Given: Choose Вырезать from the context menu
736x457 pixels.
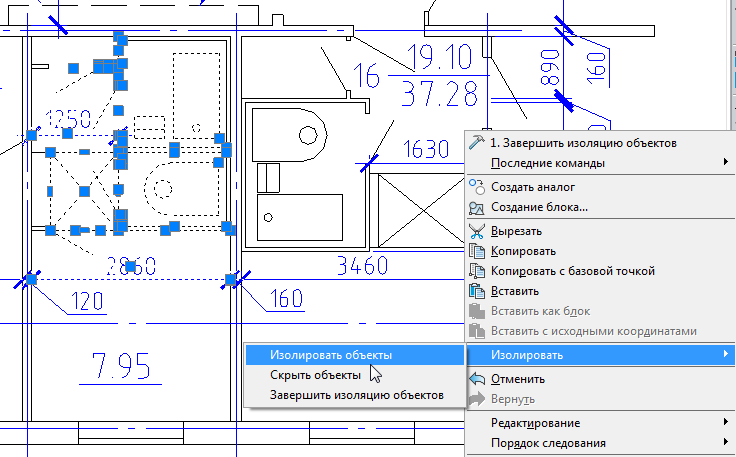Looking at the screenshot, I should coord(600,231).
